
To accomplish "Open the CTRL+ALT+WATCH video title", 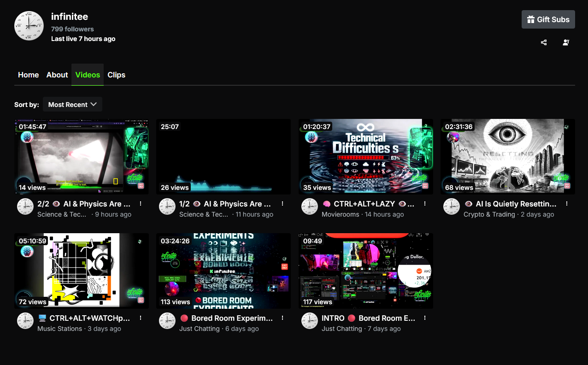I will pos(84,318).
